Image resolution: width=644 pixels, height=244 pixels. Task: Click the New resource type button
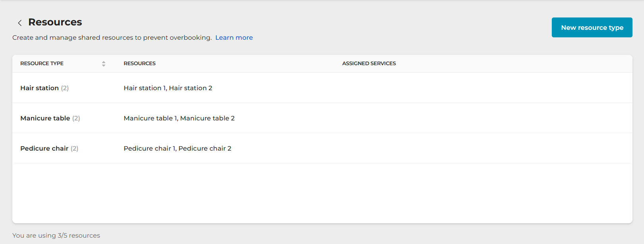pos(592,27)
